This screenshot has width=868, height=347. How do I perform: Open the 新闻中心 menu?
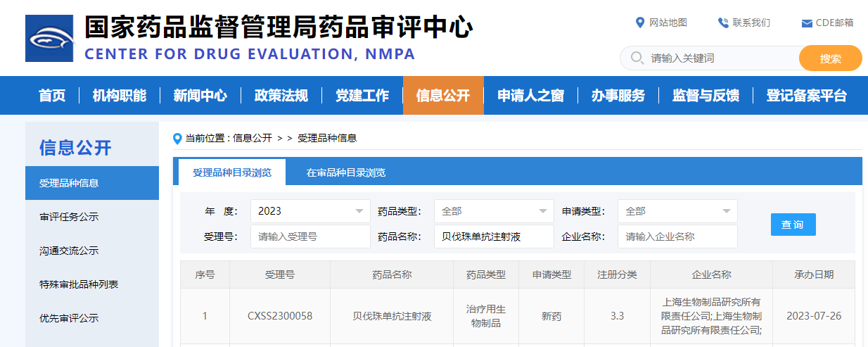pos(200,96)
